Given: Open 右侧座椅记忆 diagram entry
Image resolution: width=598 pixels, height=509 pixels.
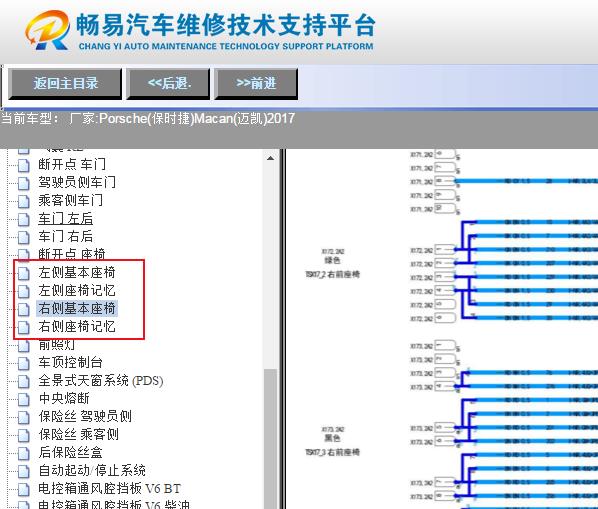Looking at the screenshot, I should click(x=77, y=326).
